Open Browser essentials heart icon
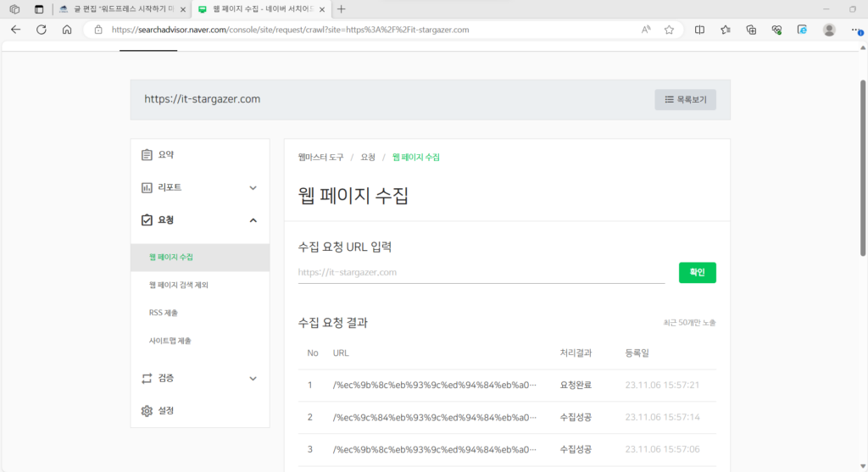 pos(776,30)
